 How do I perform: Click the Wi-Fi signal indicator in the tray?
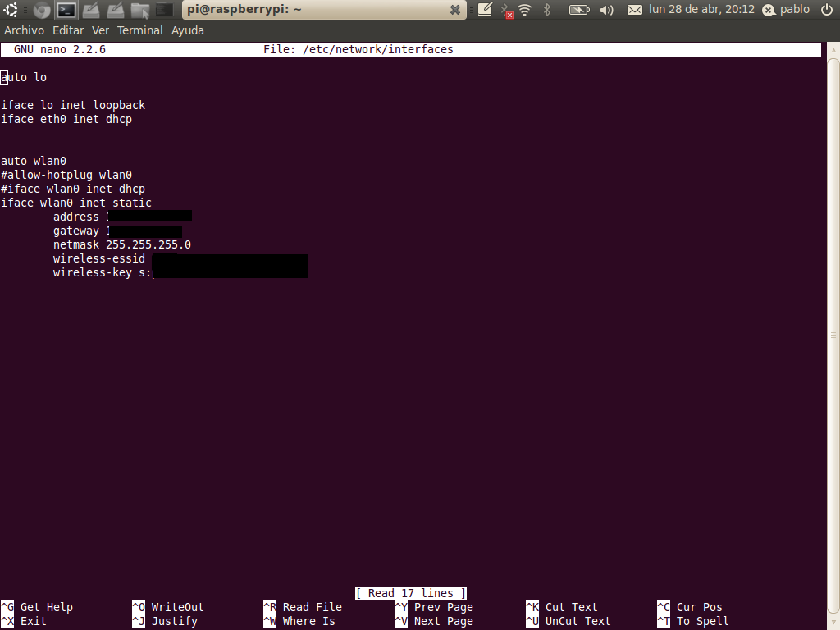[523, 9]
